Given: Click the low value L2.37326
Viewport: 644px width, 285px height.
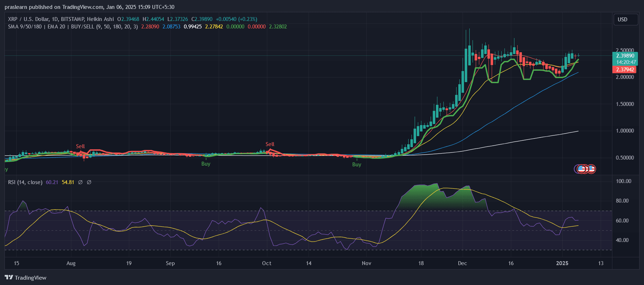Looking at the screenshot, I should (x=178, y=19).
